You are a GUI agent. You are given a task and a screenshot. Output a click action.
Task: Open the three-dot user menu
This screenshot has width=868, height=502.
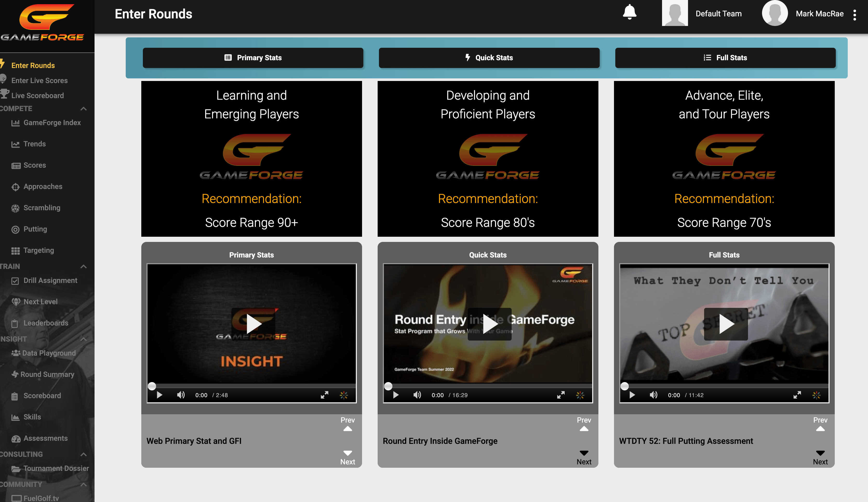[854, 15]
